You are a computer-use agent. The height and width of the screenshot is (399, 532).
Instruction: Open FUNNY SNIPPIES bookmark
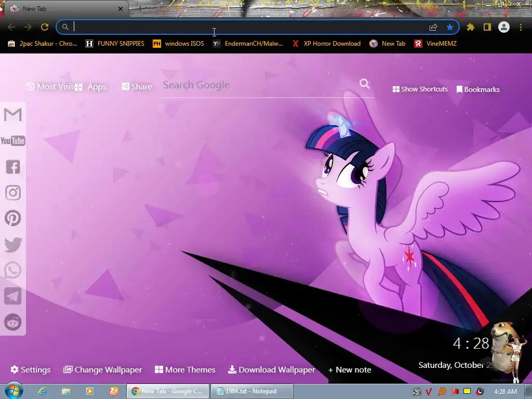(115, 44)
